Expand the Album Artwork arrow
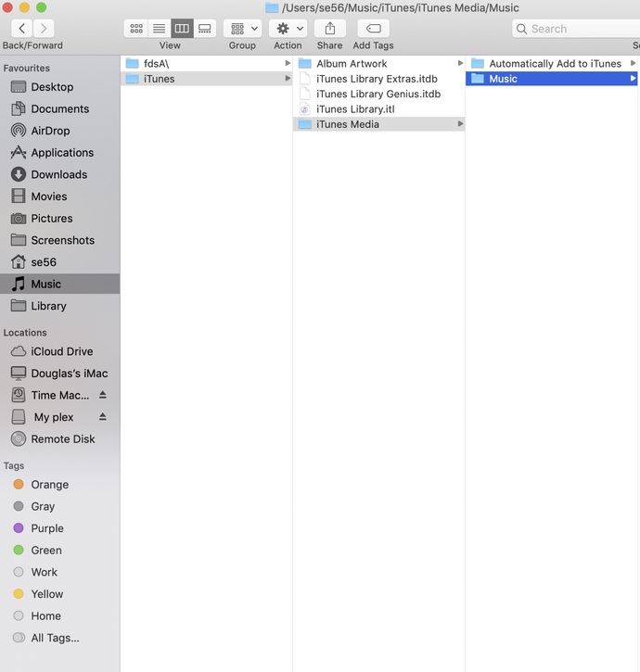The width and height of the screenshot is (640, 672). tap(460, 63)
